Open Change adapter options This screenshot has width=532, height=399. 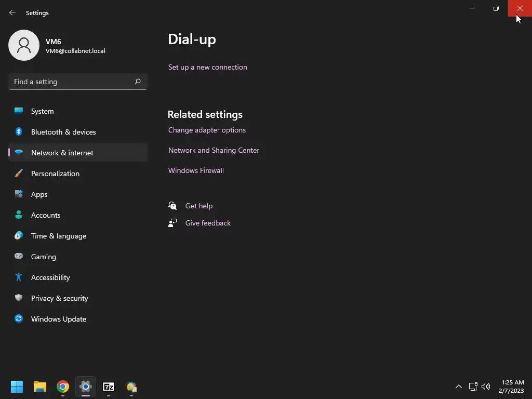pyautogui.click(x=207, y=130)
